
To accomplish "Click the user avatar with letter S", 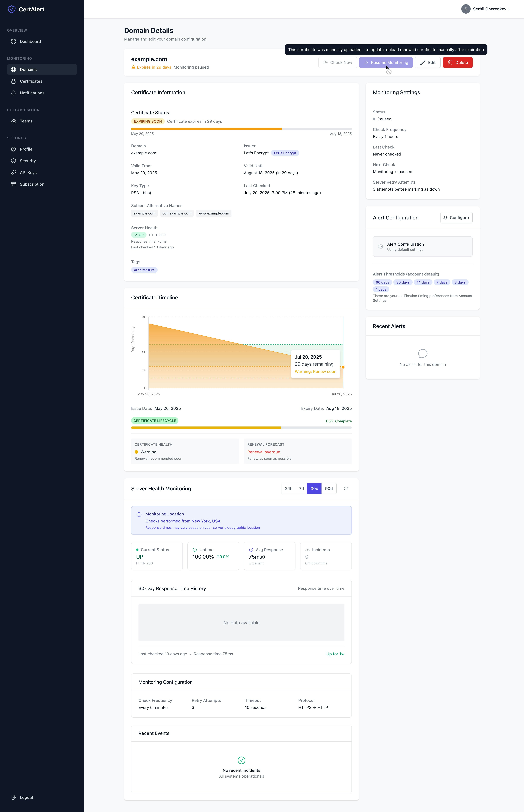I will click(466, 9).
